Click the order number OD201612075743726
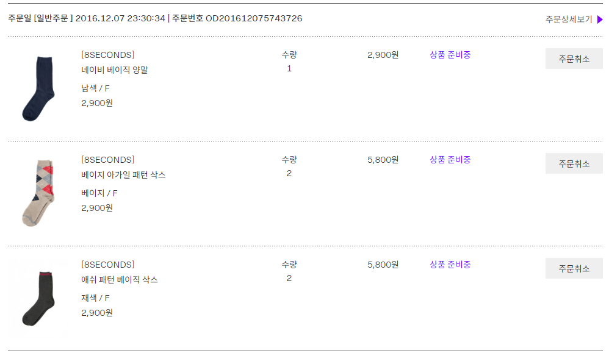Screen dimensions: 609x364 coord(254,18)
